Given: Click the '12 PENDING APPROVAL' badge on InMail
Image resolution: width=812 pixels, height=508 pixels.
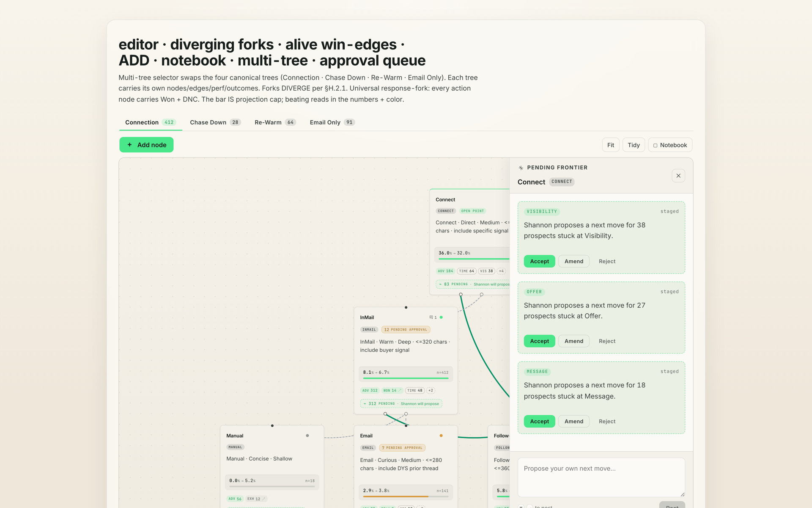Looking at the screenshot, I should point(406,329).
